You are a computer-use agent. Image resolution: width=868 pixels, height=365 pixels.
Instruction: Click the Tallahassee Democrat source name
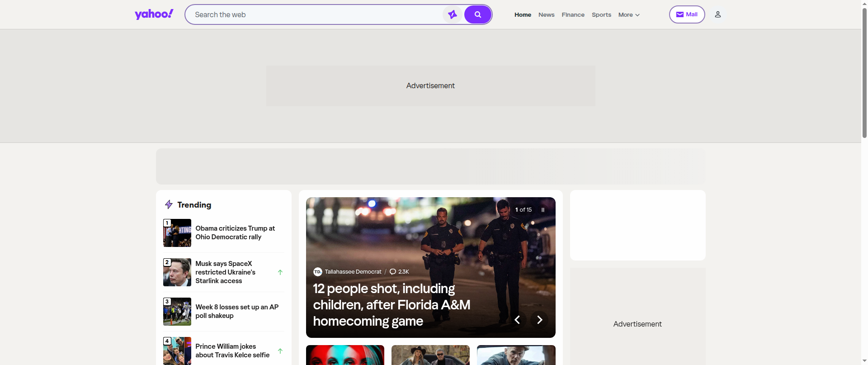click(x=353, y=272)
